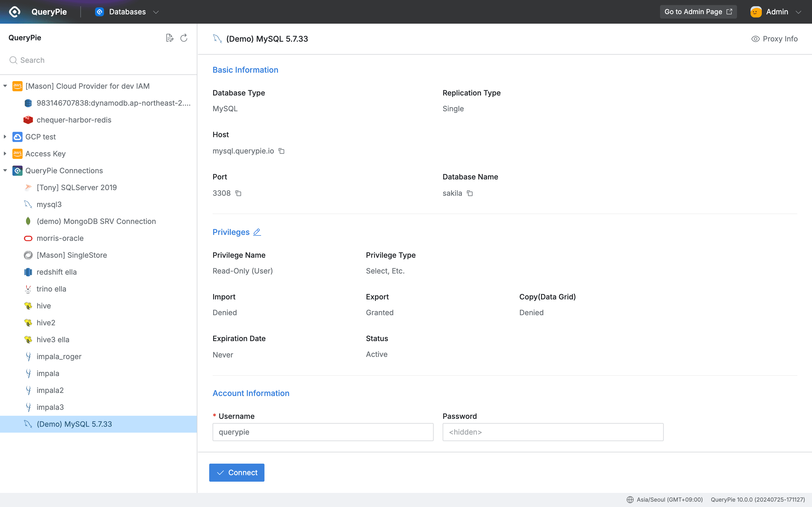This screenshot has width=812, height=507.
Task: Select the hive2 connection
Action: point(46,323)
